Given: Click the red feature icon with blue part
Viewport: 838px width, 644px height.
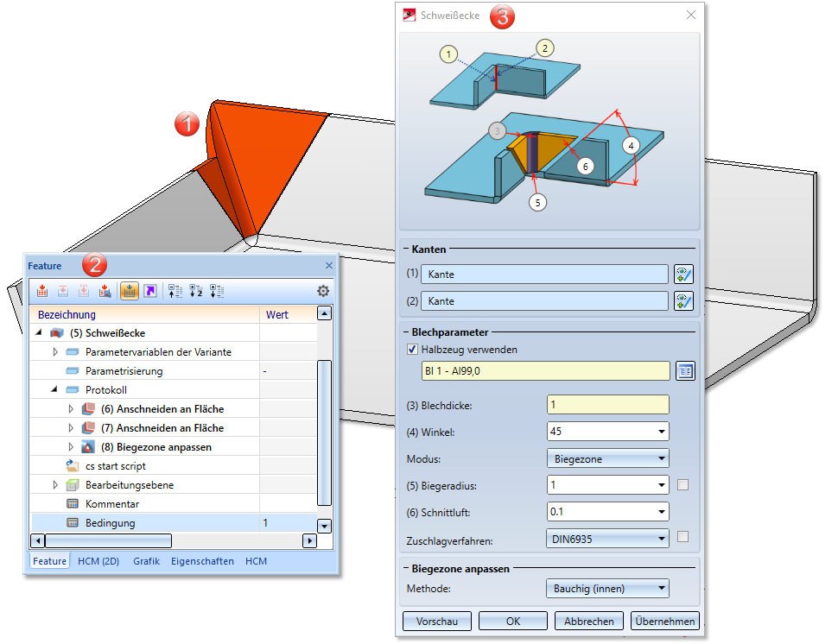Looking at the screenshot, I should click(105, 291).
